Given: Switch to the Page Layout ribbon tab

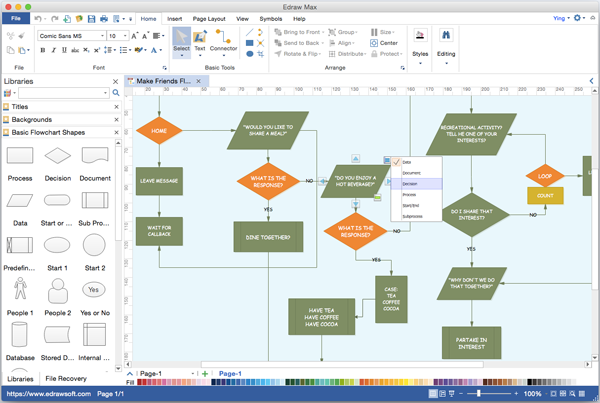Looking at the screenshot, I should 209,18.
